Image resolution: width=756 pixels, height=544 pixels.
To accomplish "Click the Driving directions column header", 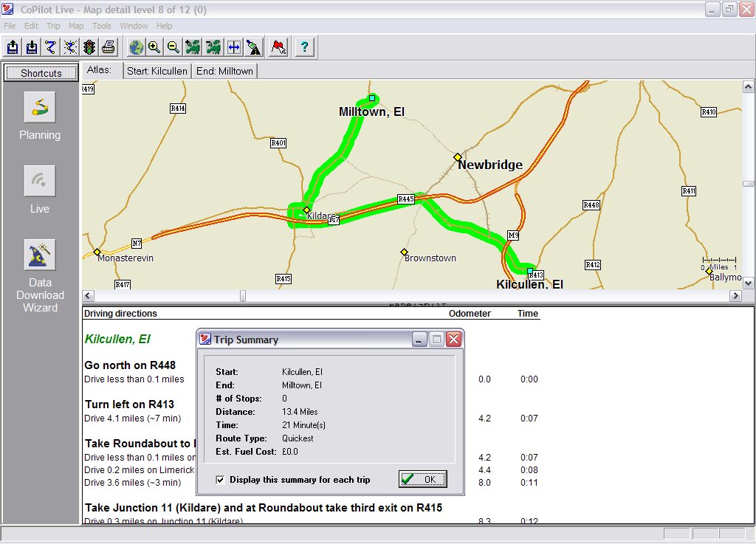I will point(120,314).
